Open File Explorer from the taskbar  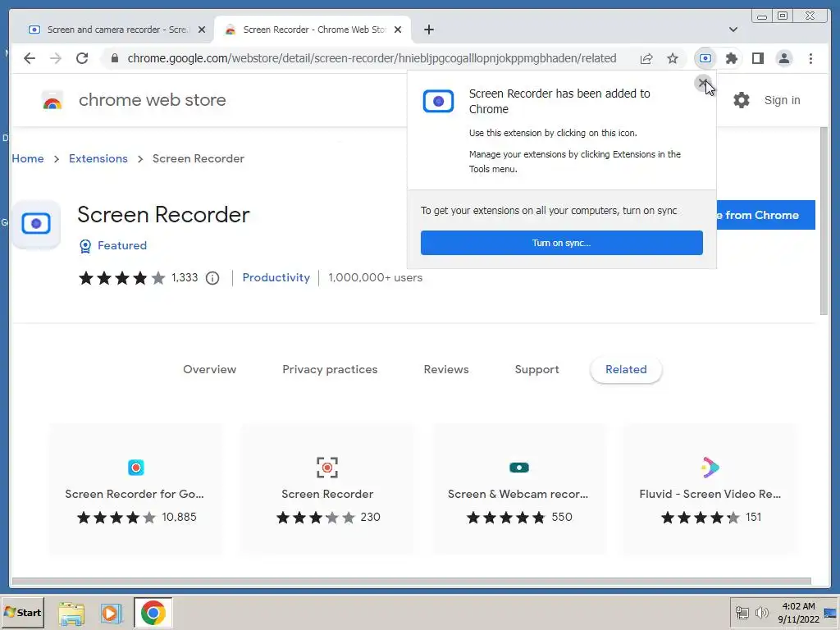point(72,614)
